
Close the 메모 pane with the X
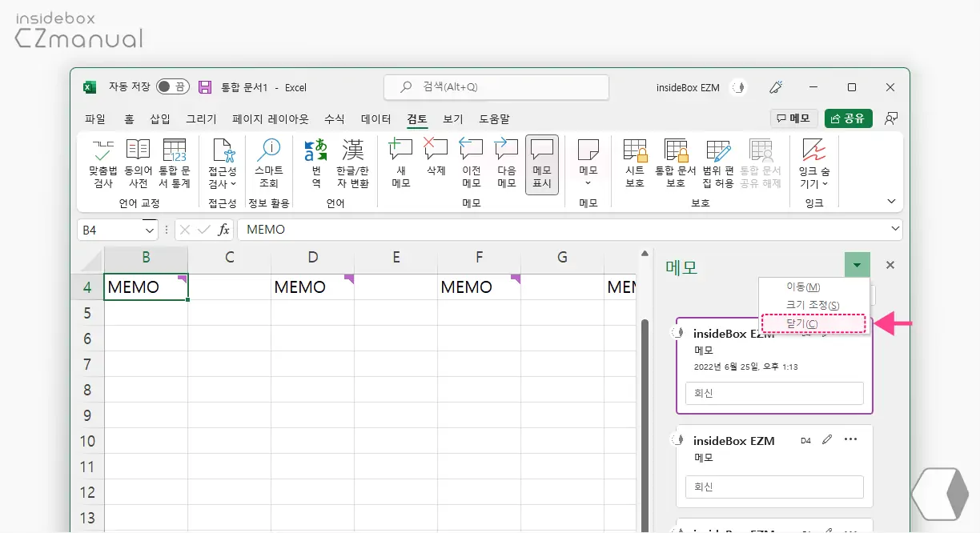click(x=890, y=265)
